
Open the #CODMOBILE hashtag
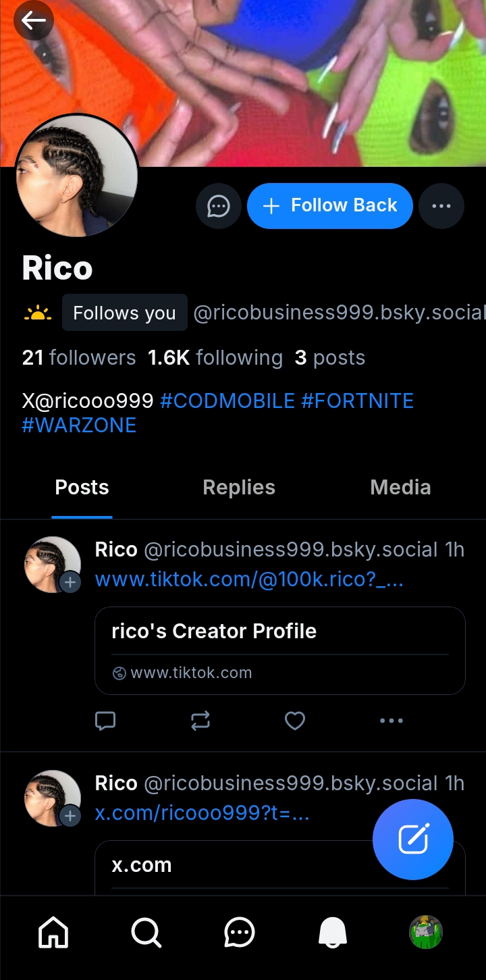227,401
